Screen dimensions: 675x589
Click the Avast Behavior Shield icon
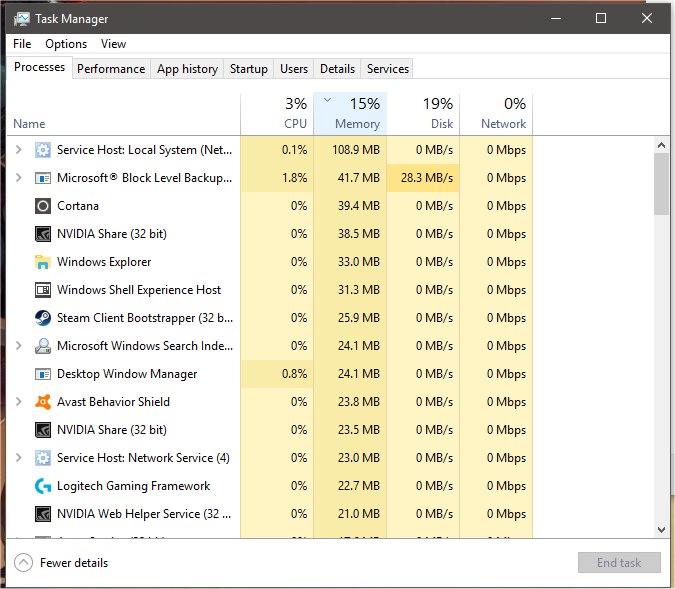coord(43,402)
